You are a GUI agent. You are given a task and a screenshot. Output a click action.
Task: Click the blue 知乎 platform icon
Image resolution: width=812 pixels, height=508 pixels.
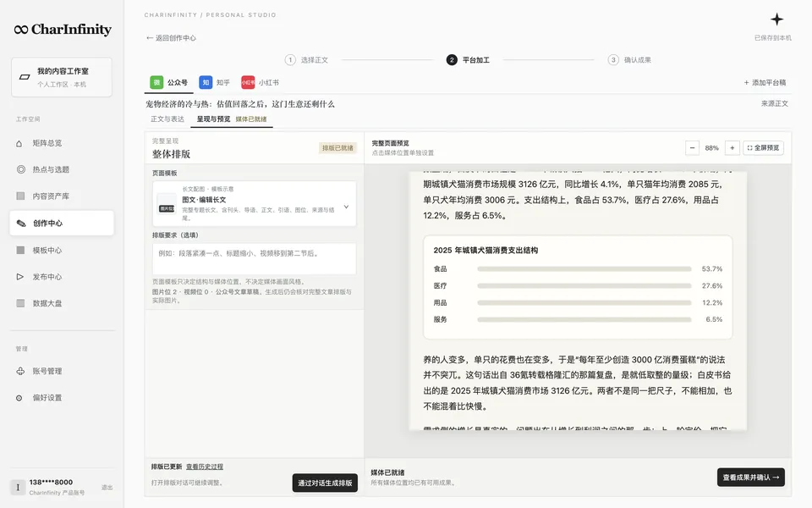[x=206, y=82]
